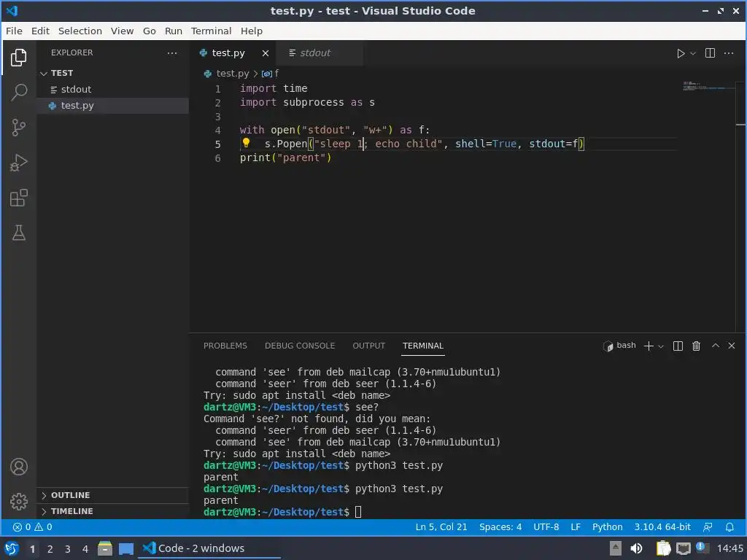Open editor More Actions ellipsis

pos(729,52)
